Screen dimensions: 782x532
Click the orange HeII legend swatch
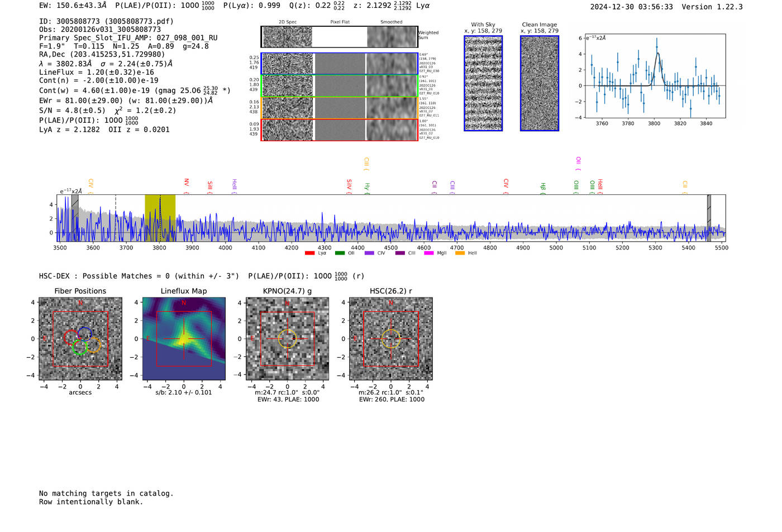(460, 253)
